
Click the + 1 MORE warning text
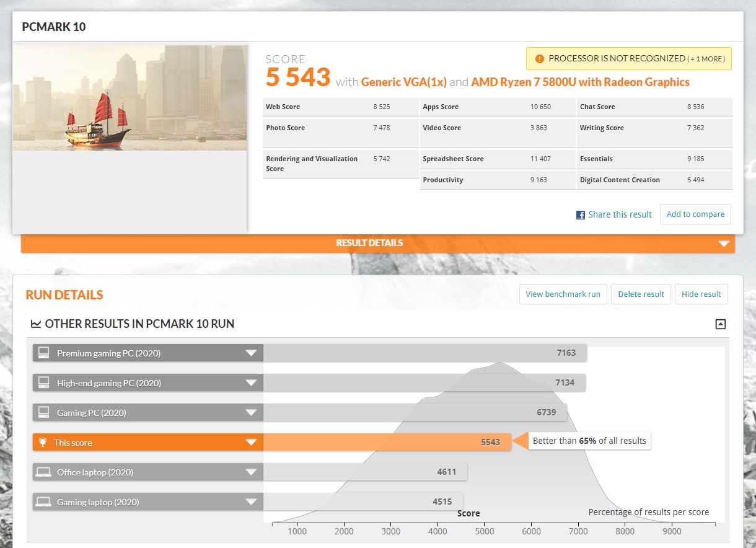(x=706, y=59)
